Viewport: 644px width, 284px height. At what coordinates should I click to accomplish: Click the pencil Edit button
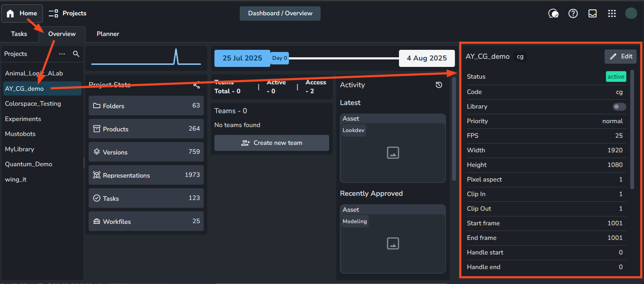620,56
